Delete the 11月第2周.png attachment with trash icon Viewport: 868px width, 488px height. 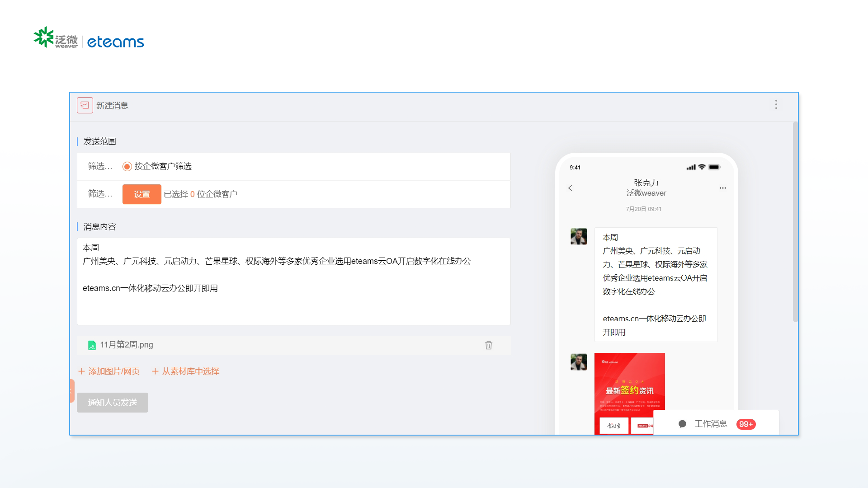click(x=489, y=345)
